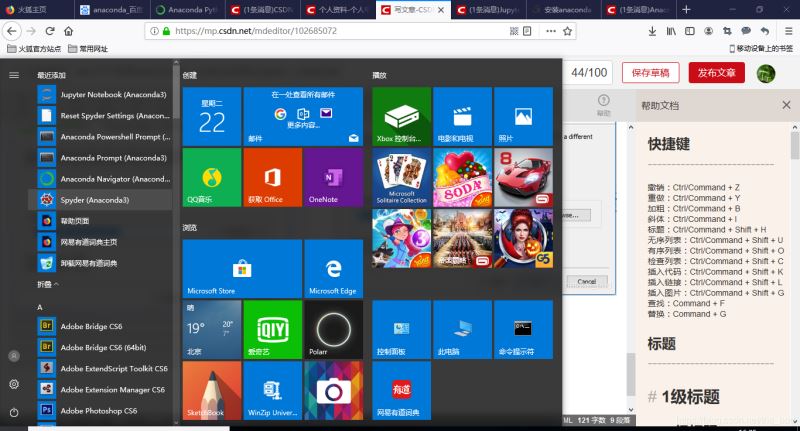
Task: Open the OneNote tile
Action: [x=334, y=178]
